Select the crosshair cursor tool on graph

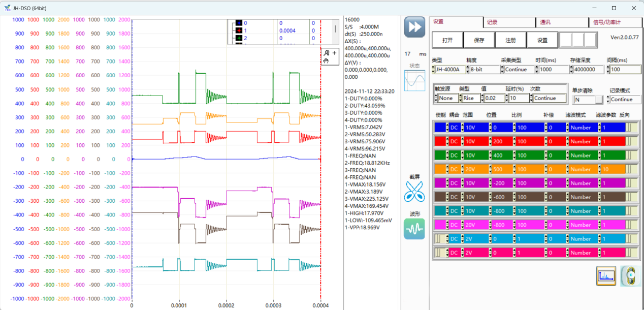[334, 53]
